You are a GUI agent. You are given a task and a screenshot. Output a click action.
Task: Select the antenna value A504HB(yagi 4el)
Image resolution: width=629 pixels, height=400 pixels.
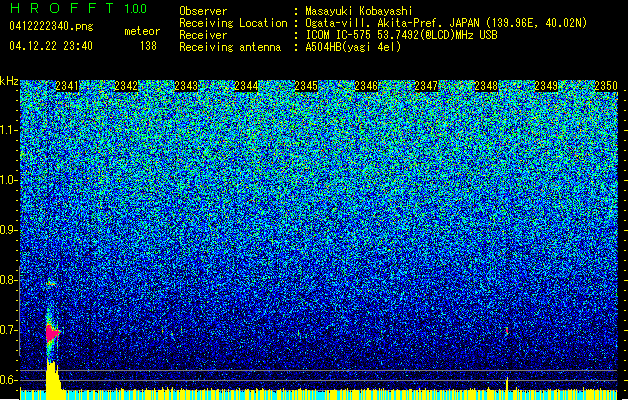pos(353,47)
